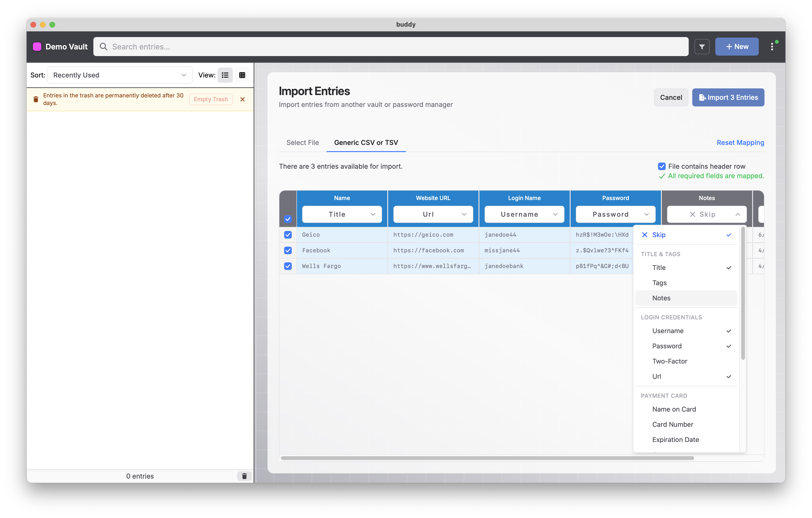Open the Website URL column Url dropdown
This screenshot has height=518, width=812.
(433, 214)
